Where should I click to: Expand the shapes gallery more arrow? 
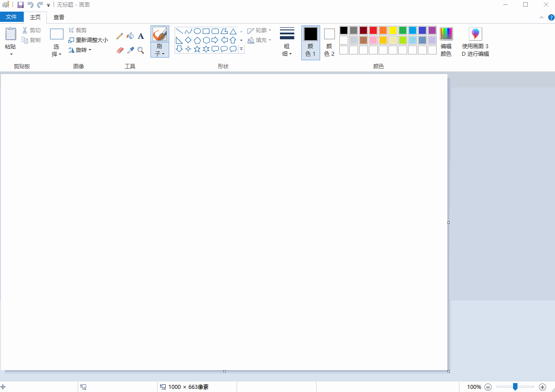241,49
